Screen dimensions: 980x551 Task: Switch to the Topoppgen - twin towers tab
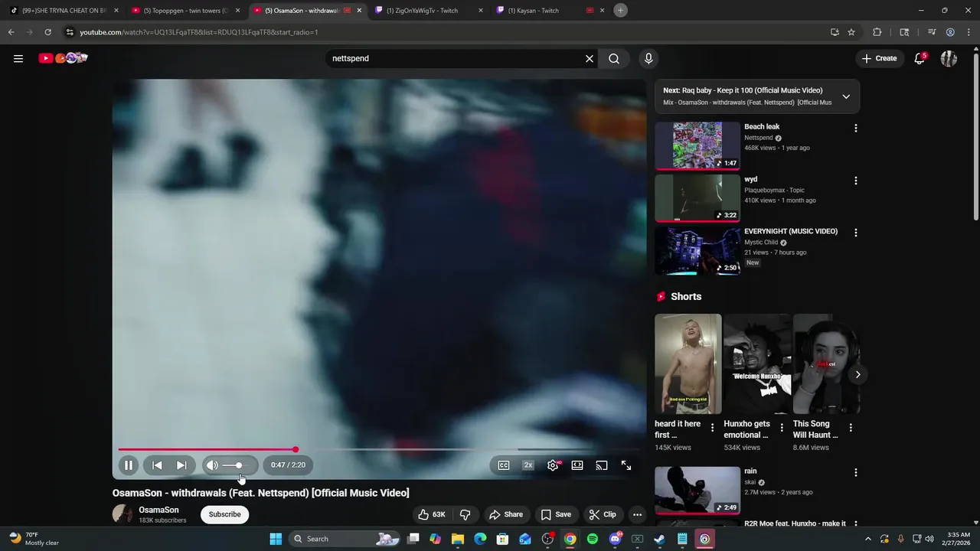(x=186, y=11)
